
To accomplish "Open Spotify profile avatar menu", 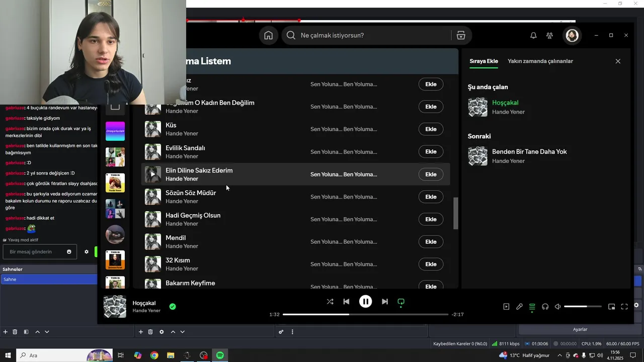I will coord(572,35).
